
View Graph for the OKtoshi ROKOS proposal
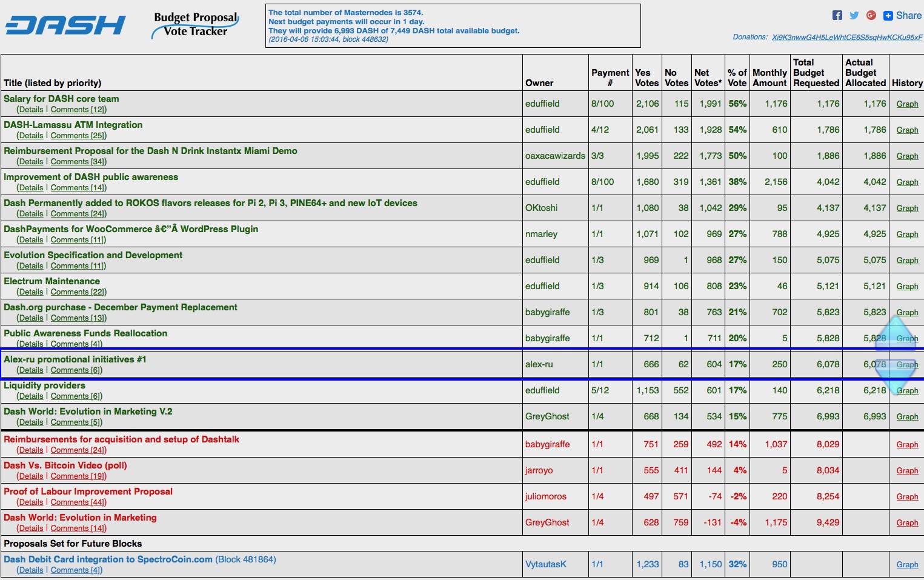click(907, 208)
